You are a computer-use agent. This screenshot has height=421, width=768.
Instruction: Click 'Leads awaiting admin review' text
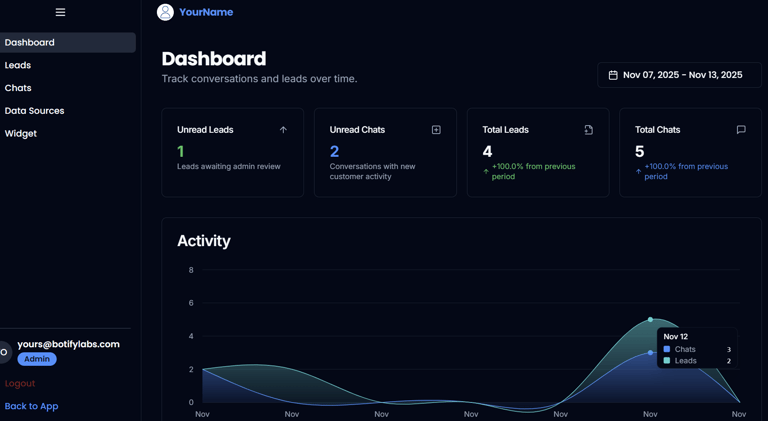[x=229, y=166]
